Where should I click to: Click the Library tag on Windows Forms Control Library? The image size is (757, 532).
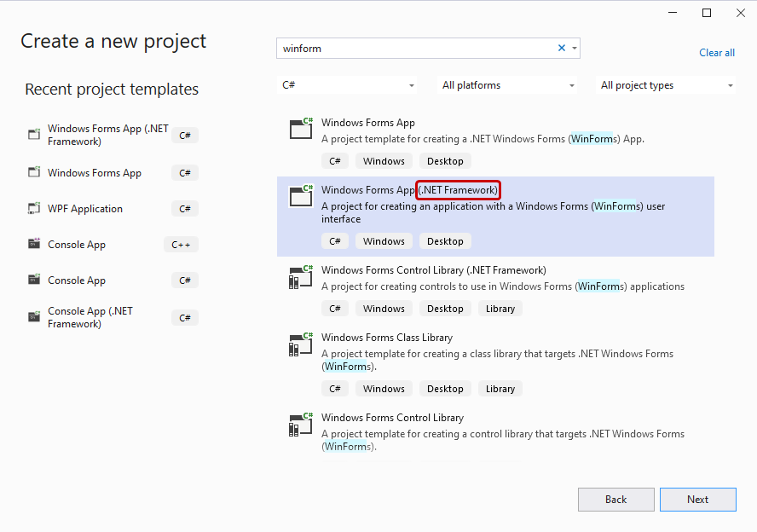[500, 308]
